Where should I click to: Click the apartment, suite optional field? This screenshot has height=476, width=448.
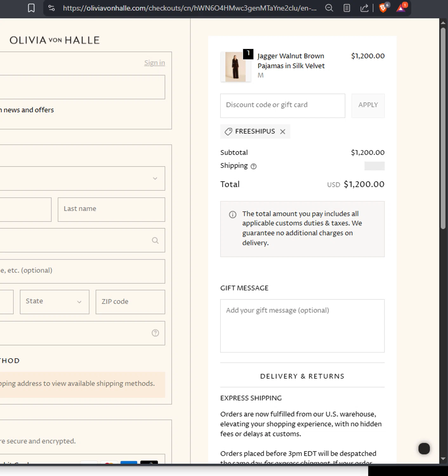click(82, 271)
